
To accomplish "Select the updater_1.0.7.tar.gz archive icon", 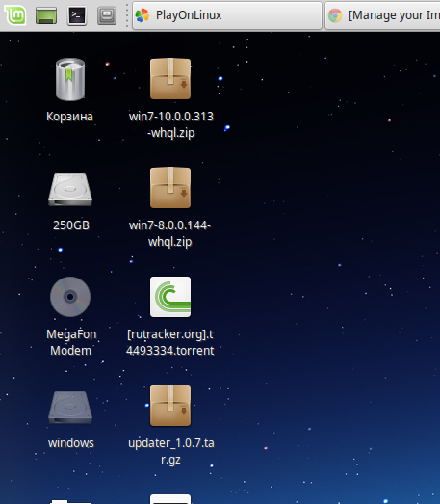I will pyautogui.click(x=170, y=406).
